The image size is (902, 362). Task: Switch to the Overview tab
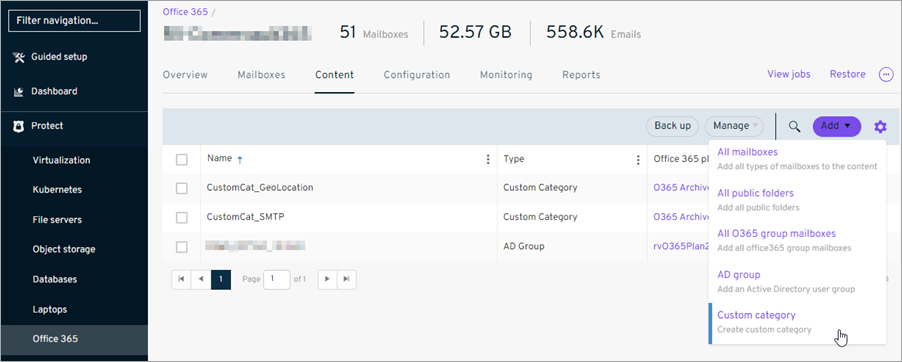[x=185, y=75]
